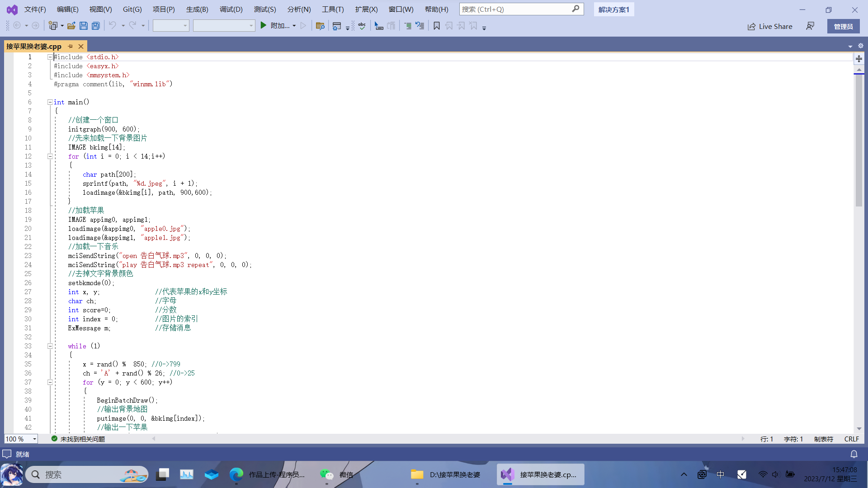Click the Run/Start (green play) button

coord(263,26)
